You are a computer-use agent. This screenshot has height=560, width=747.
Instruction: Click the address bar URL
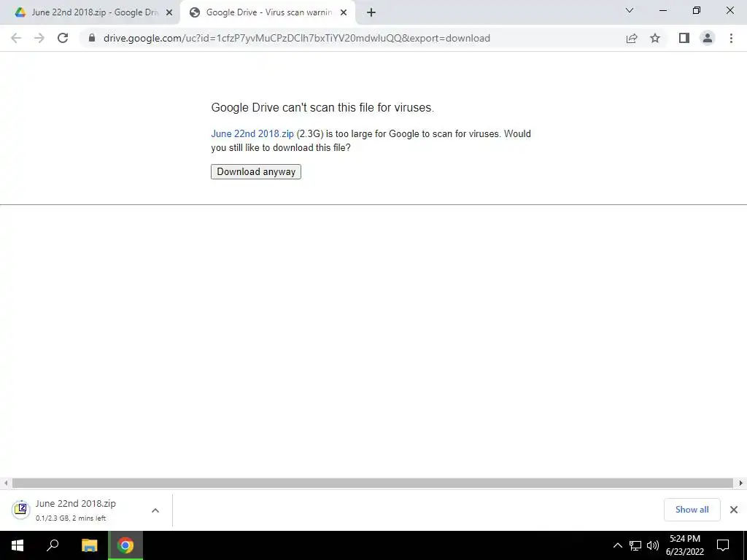(x=297, y=38)
